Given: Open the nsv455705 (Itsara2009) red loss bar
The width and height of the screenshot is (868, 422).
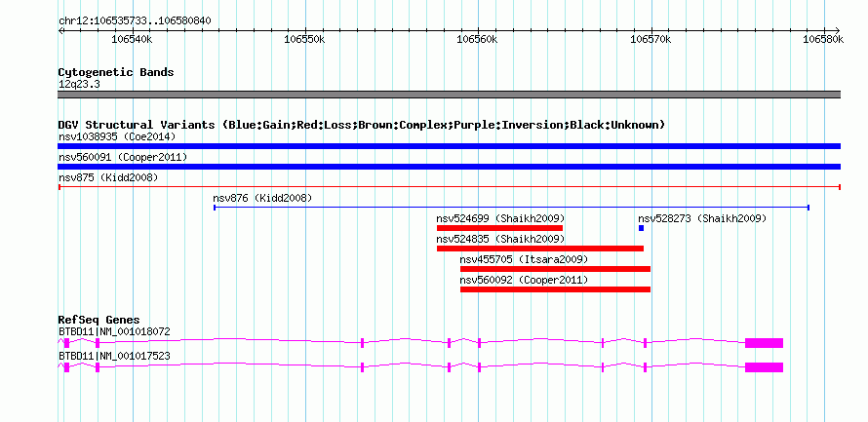Looking at the screenshot, I should 555,269.
